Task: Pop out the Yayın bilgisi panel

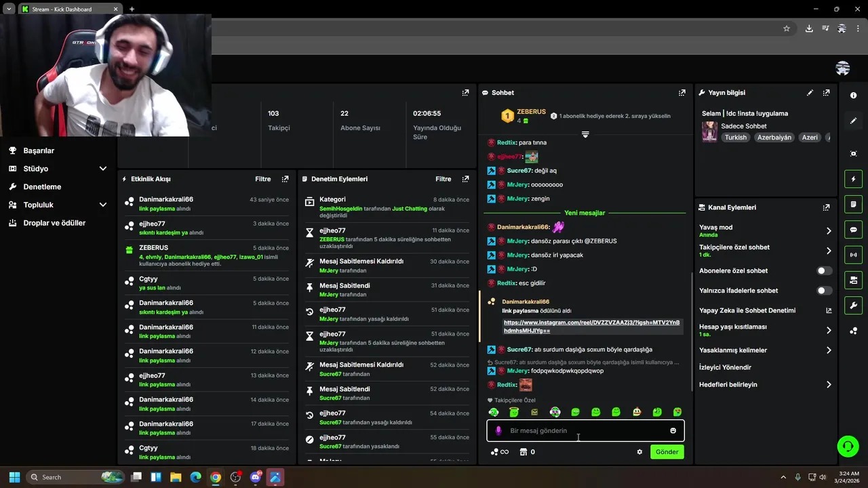Action: (826, 93)
